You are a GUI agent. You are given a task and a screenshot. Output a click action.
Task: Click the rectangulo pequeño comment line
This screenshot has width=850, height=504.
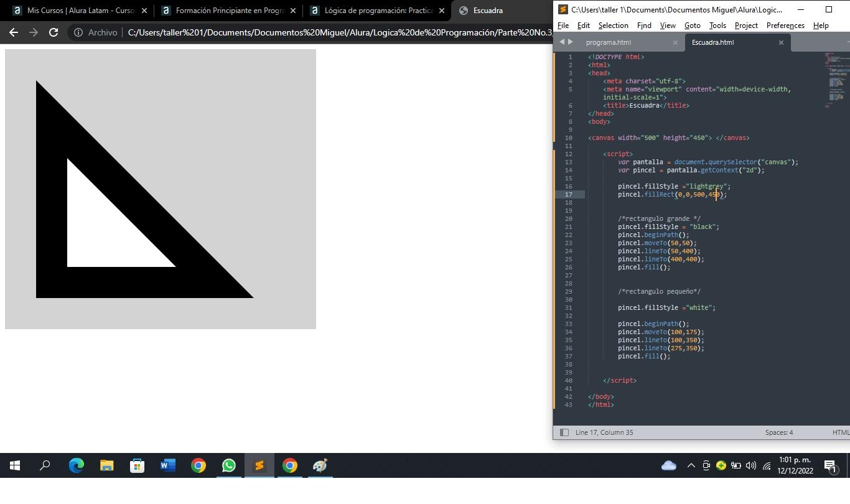[659, 291]
